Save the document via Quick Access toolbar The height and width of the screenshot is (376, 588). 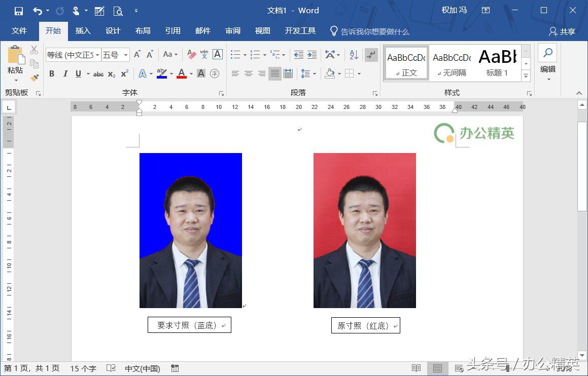tap(18, 10)
